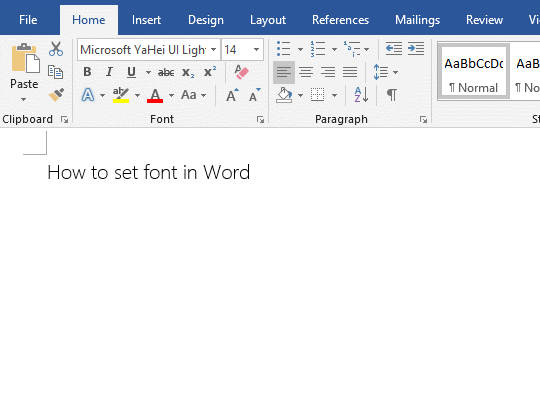Toggle Italic formatting
This screenshot has width=540, height=420.
pos(109,72)
